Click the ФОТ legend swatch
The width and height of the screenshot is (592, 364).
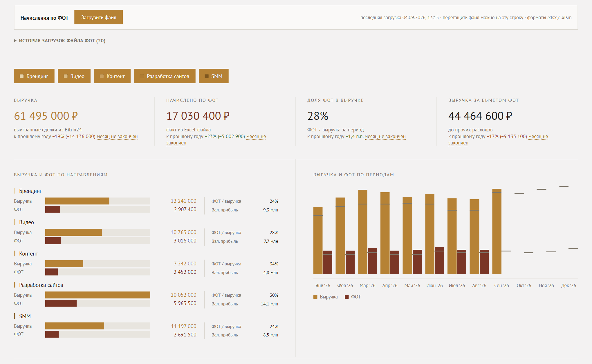pos(346,297)
